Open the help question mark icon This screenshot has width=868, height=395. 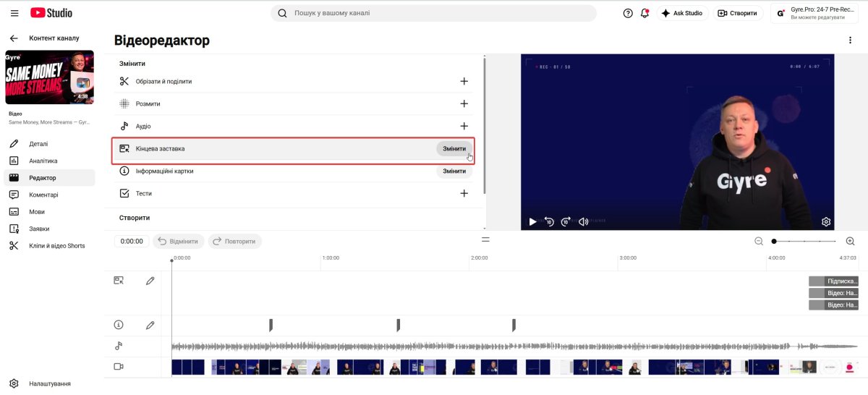pyautogui.click(x=628, y=13)
